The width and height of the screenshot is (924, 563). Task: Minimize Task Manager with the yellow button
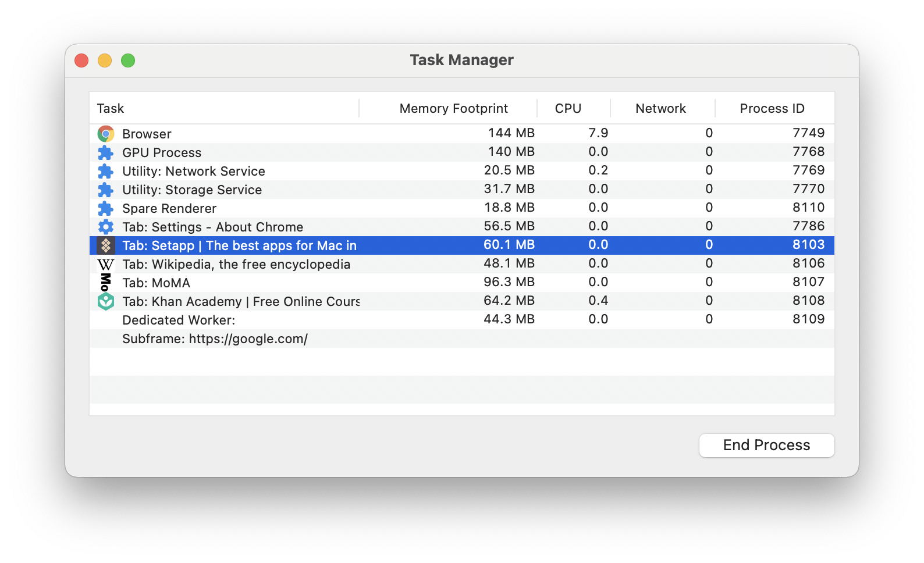pos(105,60)
